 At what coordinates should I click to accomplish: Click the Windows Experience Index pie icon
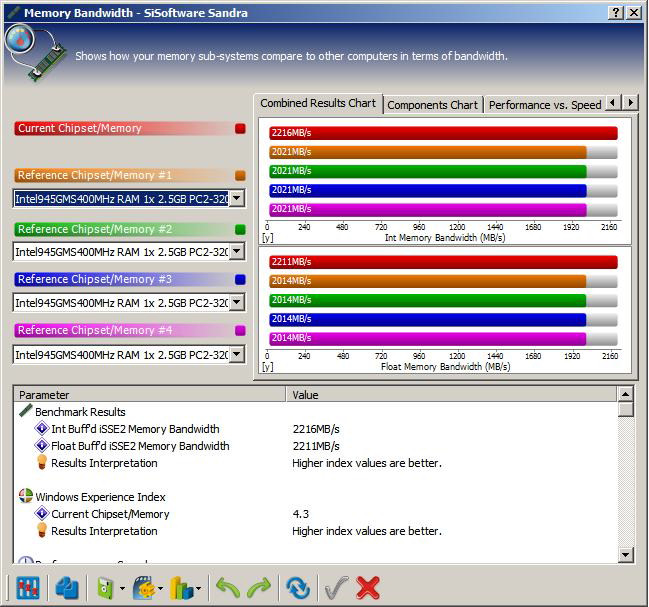26,496
